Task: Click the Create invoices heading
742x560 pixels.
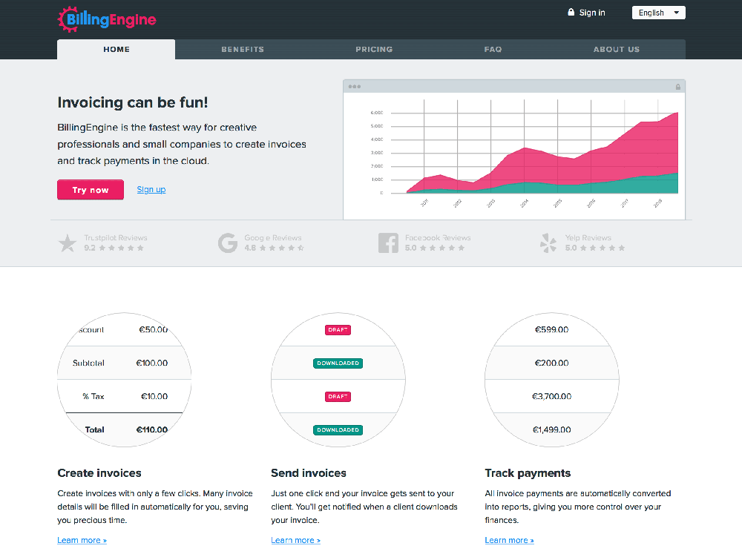Action: (x=99, y=473)
